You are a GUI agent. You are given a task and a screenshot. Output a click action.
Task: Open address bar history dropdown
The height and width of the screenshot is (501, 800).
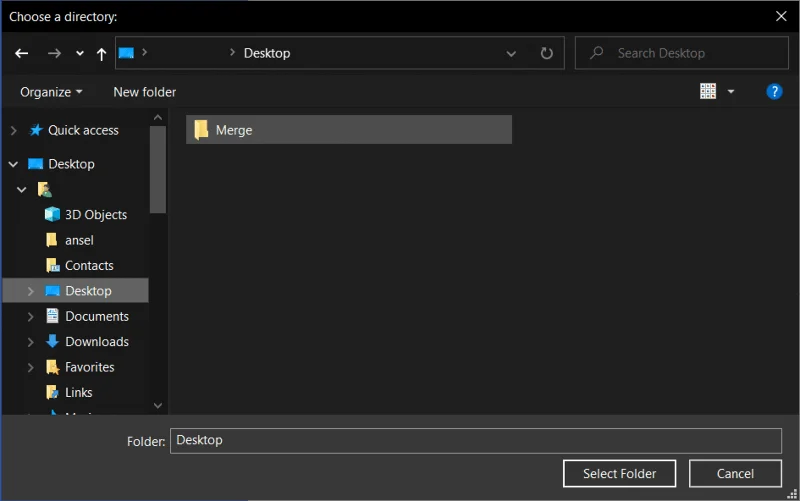(511, 54)
